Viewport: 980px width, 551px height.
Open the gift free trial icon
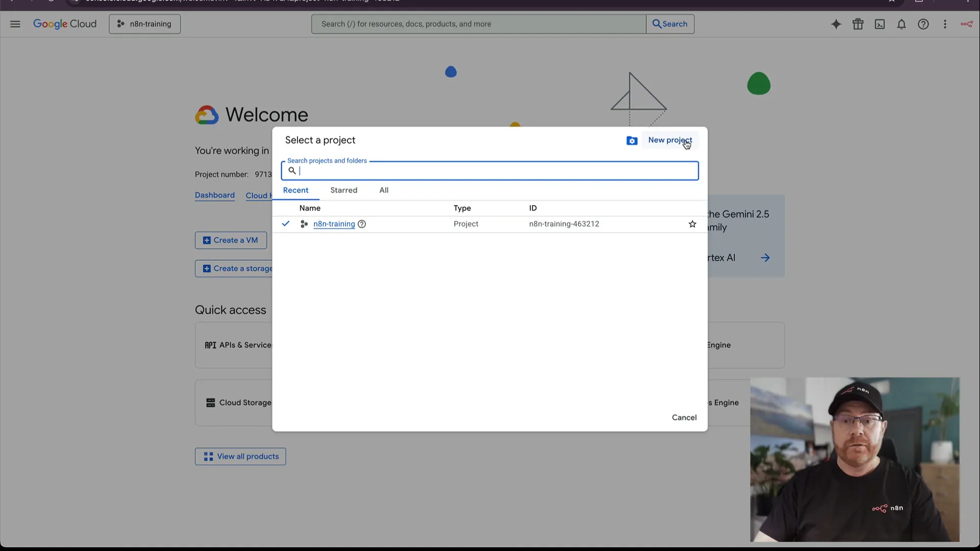point(858,24)
